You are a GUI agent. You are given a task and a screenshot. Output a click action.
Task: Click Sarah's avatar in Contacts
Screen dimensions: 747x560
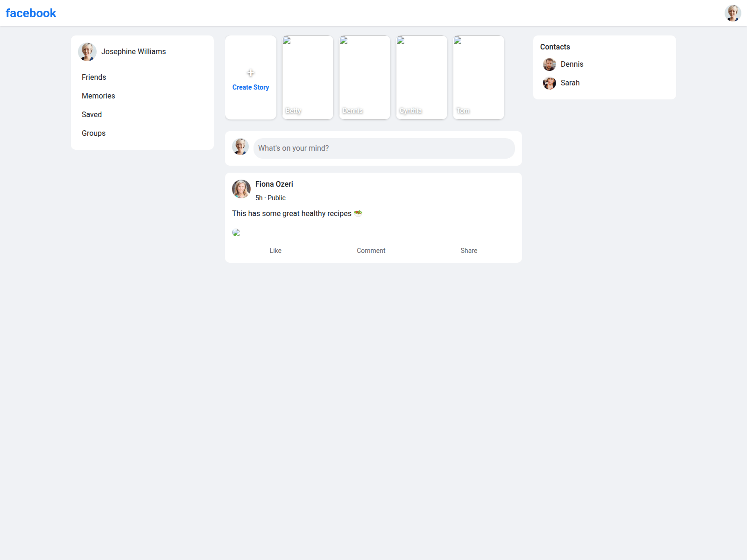coord(550,83)
